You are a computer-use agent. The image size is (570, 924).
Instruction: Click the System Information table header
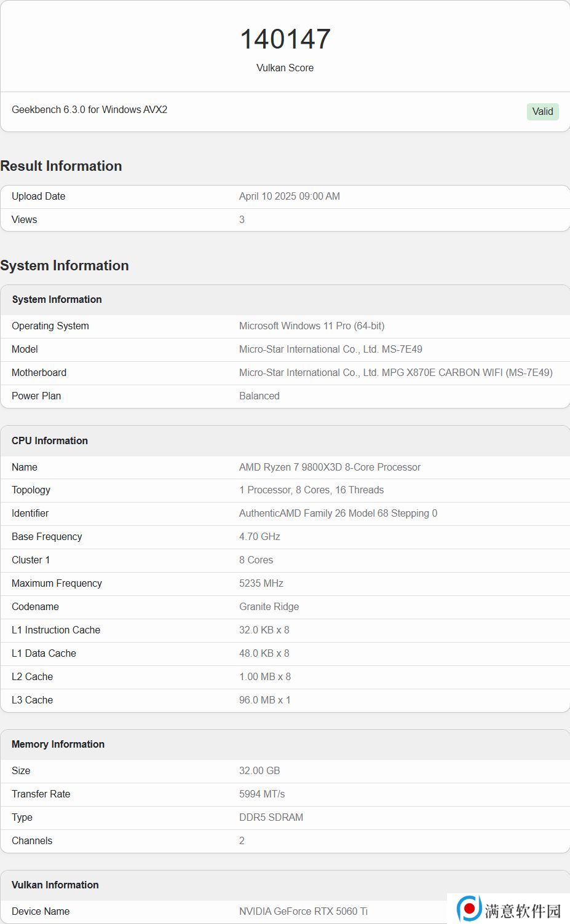57,299
